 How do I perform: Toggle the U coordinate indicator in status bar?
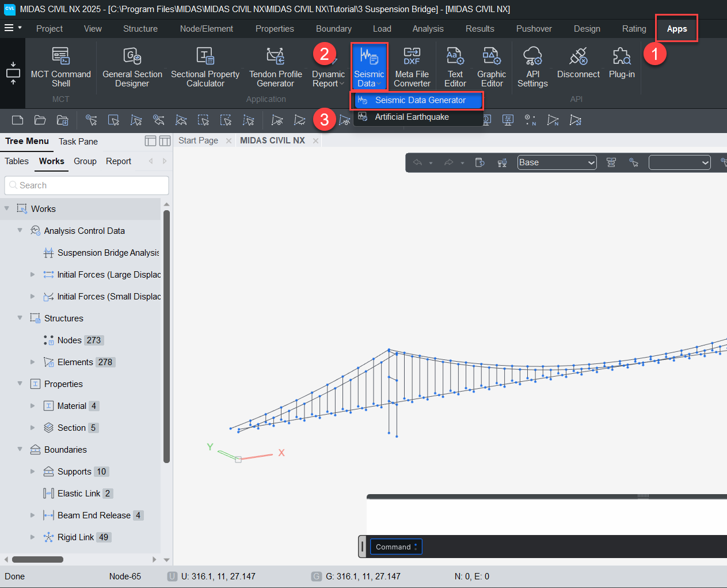(x=172, y=576)
